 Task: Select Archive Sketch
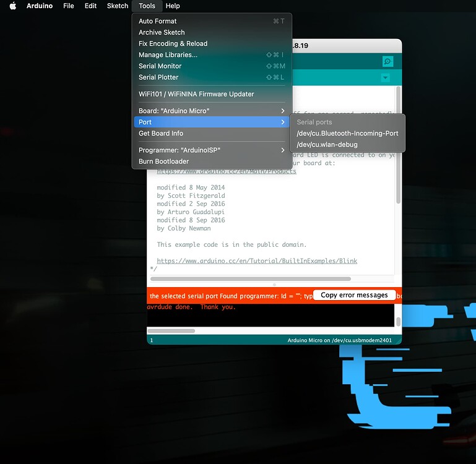pyautogui.click(x=212, y=32)
